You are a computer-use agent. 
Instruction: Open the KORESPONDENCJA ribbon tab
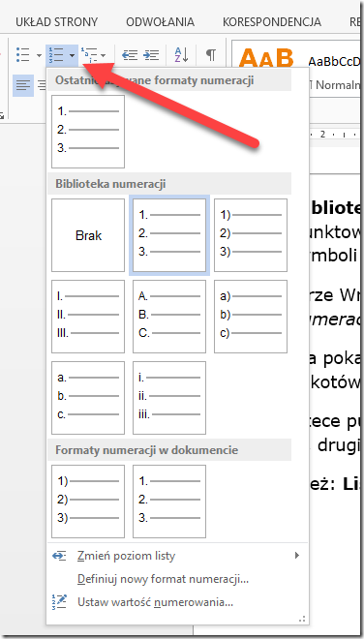click(x=272, y=21)
